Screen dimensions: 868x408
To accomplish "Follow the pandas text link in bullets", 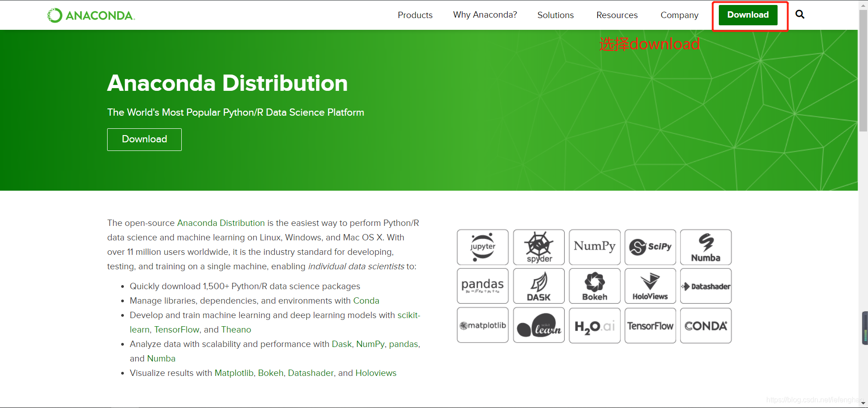I will point(404,344).
